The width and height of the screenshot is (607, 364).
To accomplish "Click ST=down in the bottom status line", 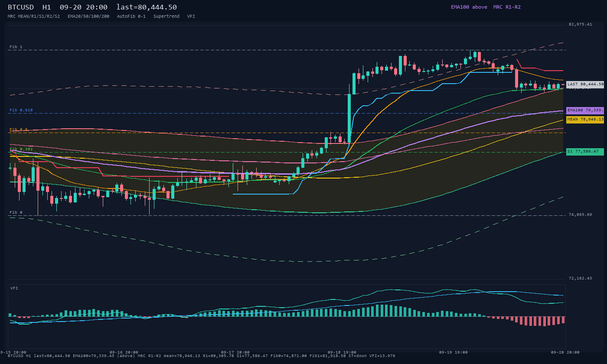I will pyautogui.click(x=358, y=356).
